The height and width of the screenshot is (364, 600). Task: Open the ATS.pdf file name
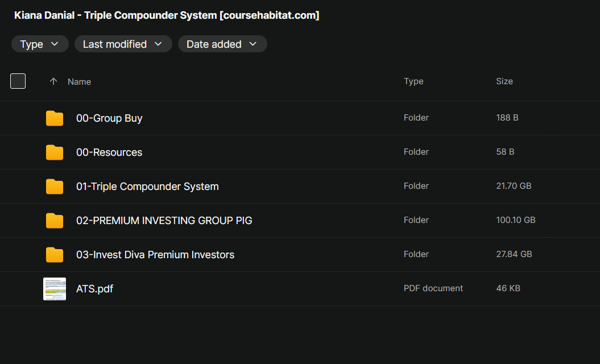pos(94,288)
